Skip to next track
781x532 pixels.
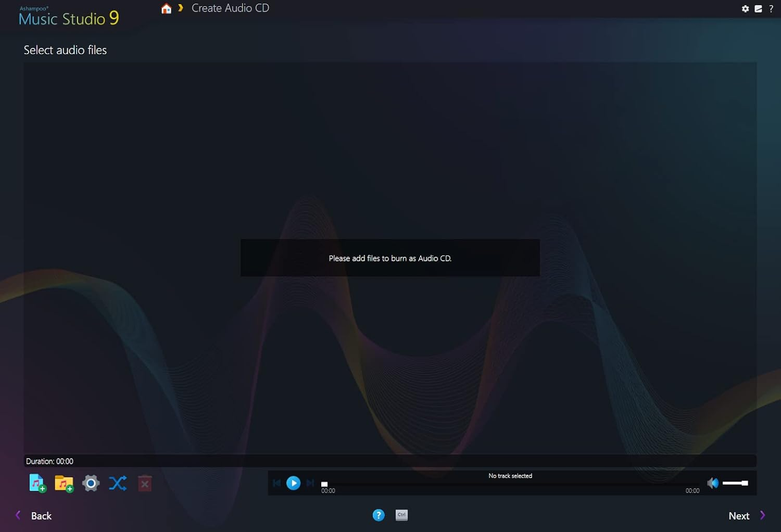click(310, 483)
